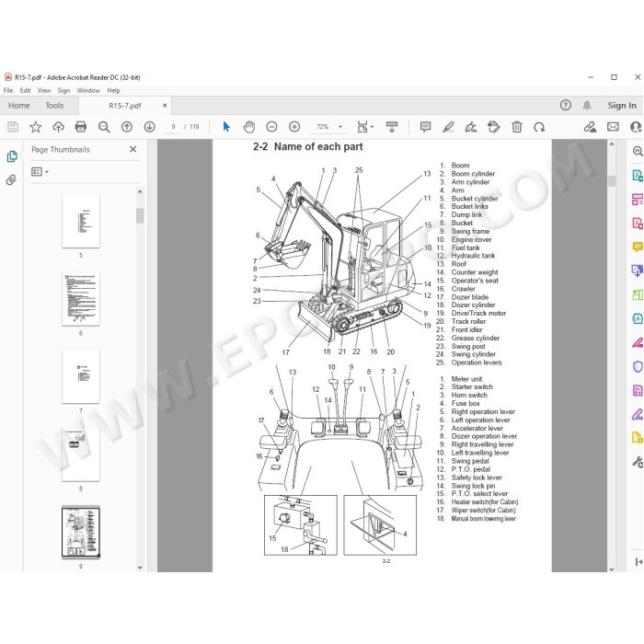
Task: Select page 6 thumbnail
Action: click(x=81, y=299)
